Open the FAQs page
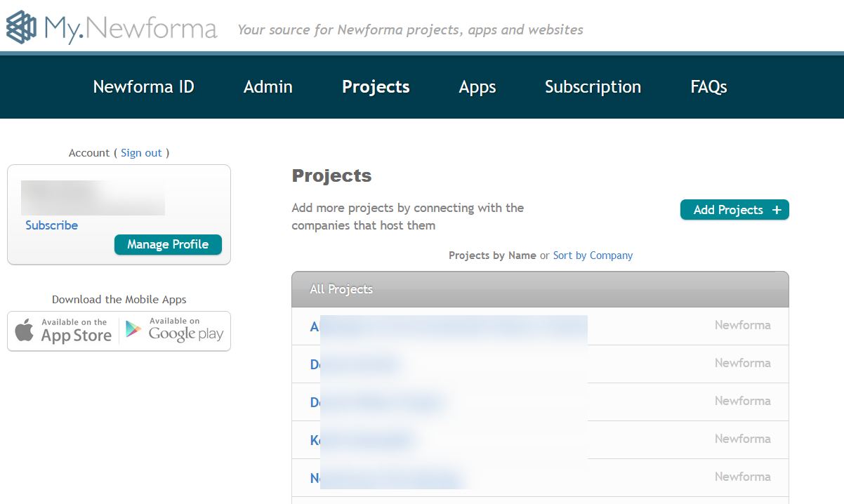This screenshot has width=844, height=504. coord(708,86)
